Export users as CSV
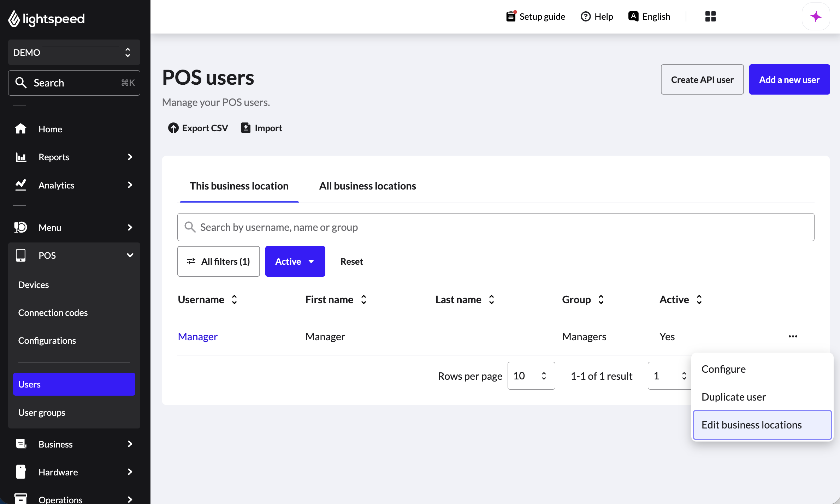The image size is (840, 504). click(x=198, y=128)
